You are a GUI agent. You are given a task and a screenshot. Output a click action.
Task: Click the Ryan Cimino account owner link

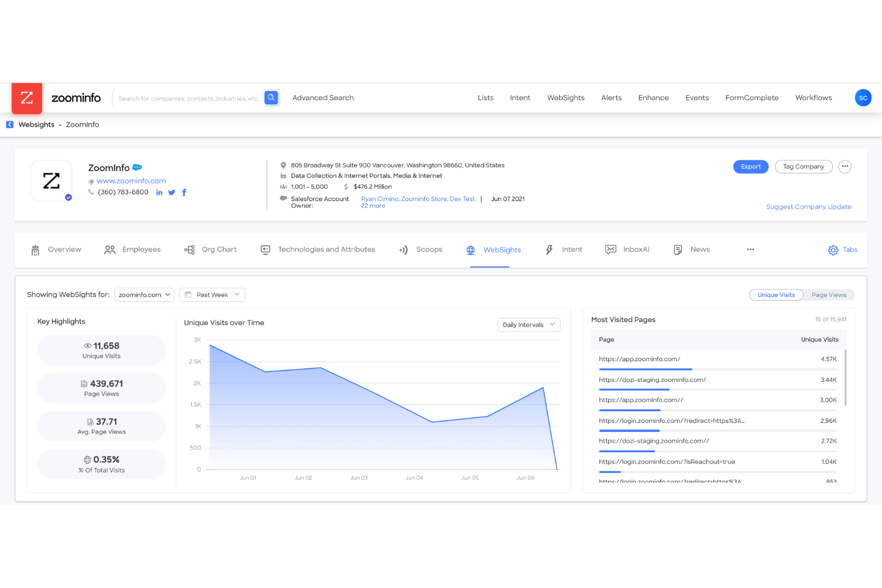[380, 199]
